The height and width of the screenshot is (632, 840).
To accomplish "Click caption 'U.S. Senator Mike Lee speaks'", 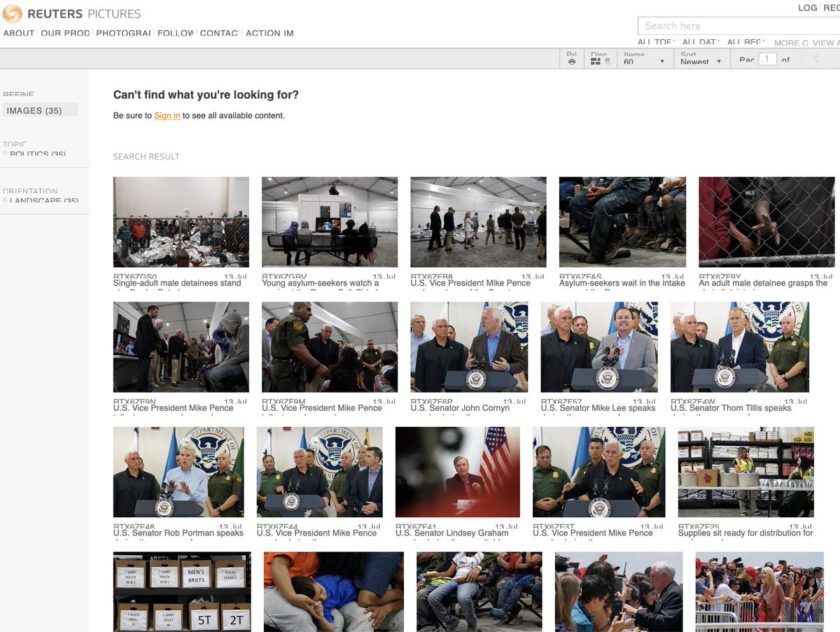I will 598,408.
